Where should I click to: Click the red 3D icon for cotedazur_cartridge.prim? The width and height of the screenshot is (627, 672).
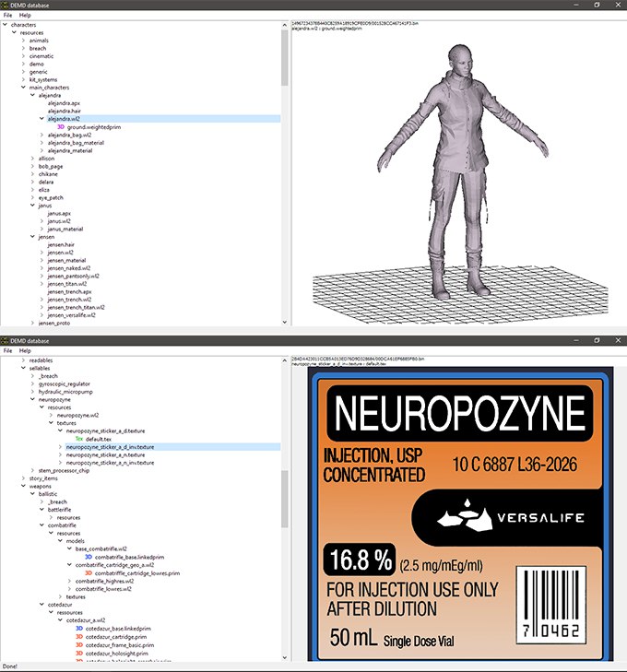79,636
